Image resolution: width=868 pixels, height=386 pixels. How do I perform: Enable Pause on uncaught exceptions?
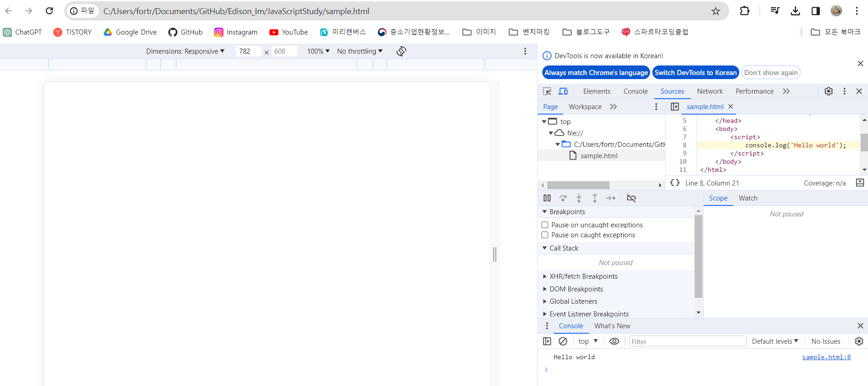[545, 225]
